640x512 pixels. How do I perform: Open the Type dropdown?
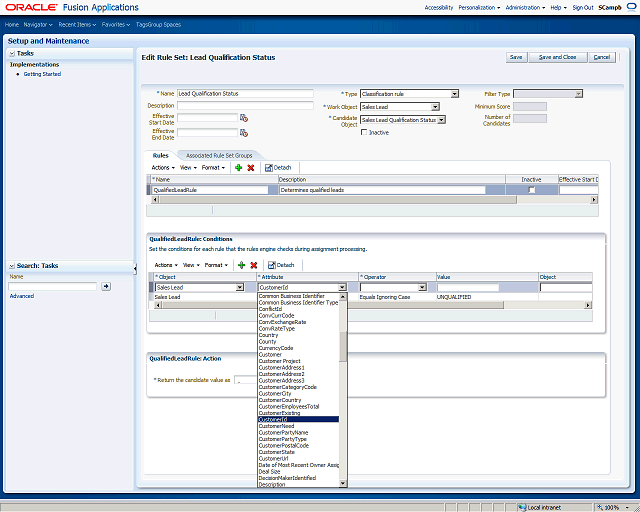[454, 94]
